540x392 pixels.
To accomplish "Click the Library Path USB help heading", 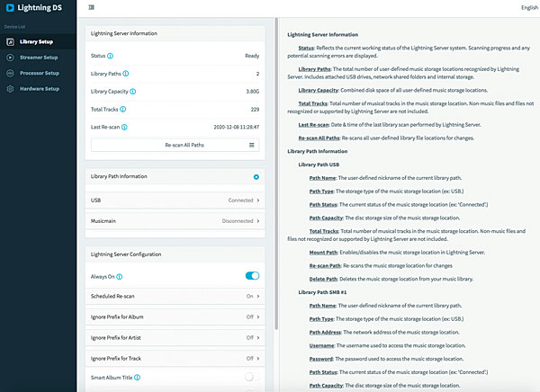I will 319,165.
